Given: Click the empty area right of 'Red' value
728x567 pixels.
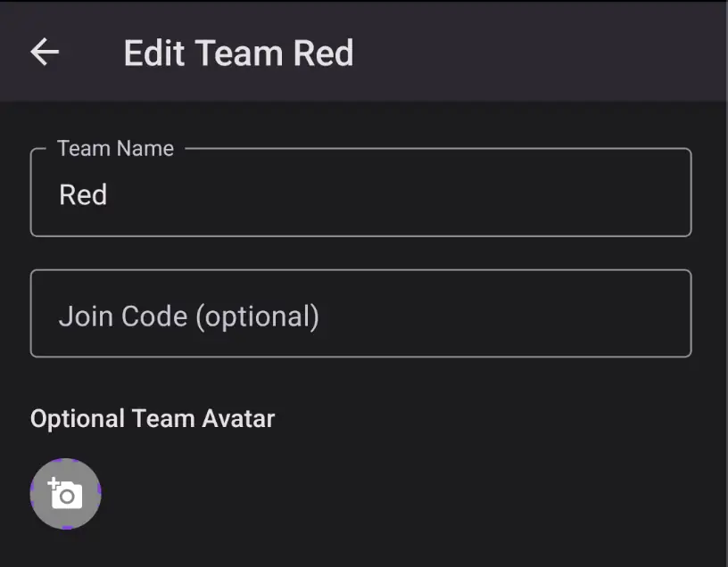Looking at the screenshot, I should click(x=401, y=194).
